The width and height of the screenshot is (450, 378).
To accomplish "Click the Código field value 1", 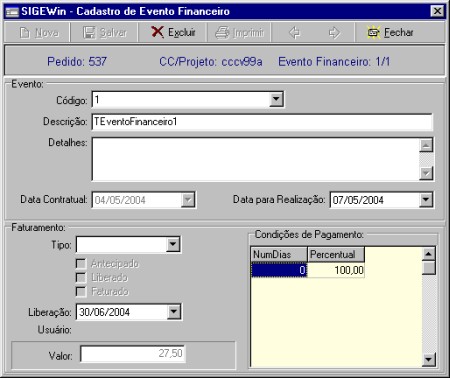I will [97, 100].
